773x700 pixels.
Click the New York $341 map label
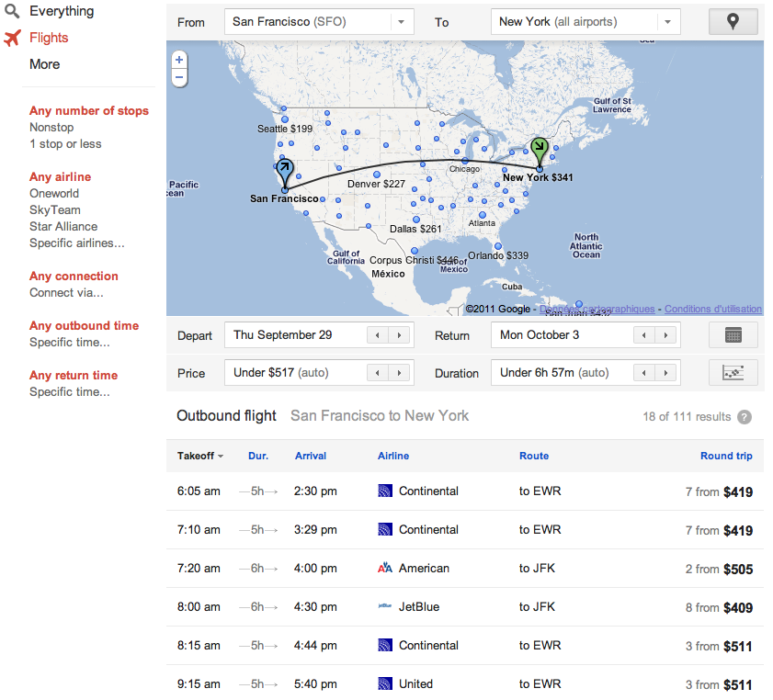538,177
